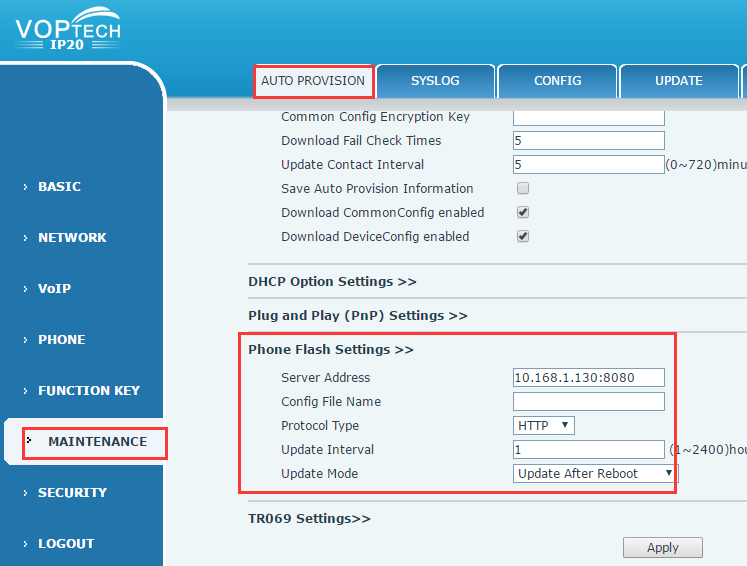
Task: Collapse Phone Flash Settings section
Action: click(331, 349)
